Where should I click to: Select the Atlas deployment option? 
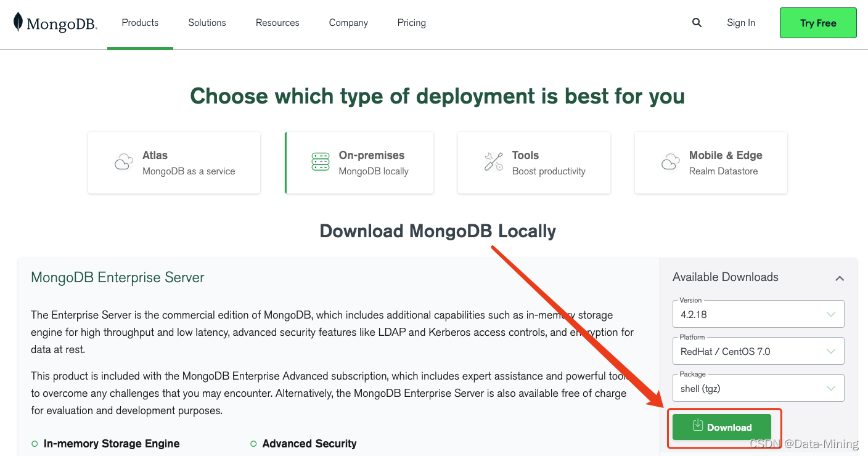point(174,162)
